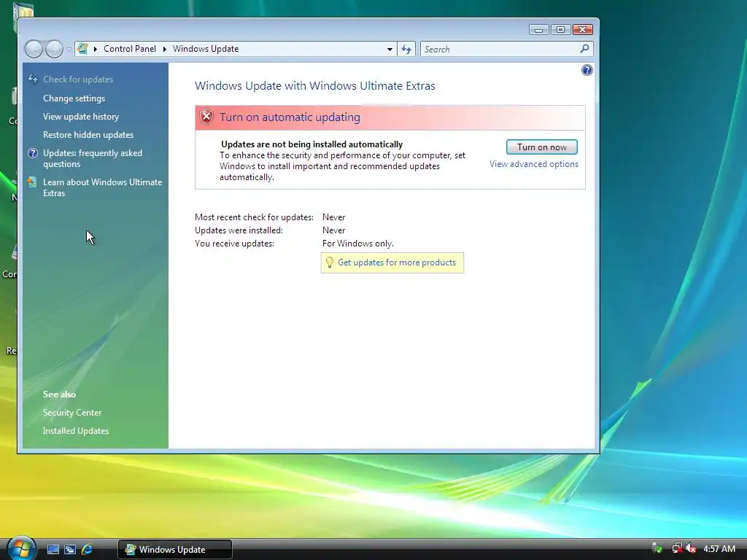Click the Forward navigation arrow
The width and height of the screenshot is (747, 560).
pyautogui.click(x=54, y=49)
